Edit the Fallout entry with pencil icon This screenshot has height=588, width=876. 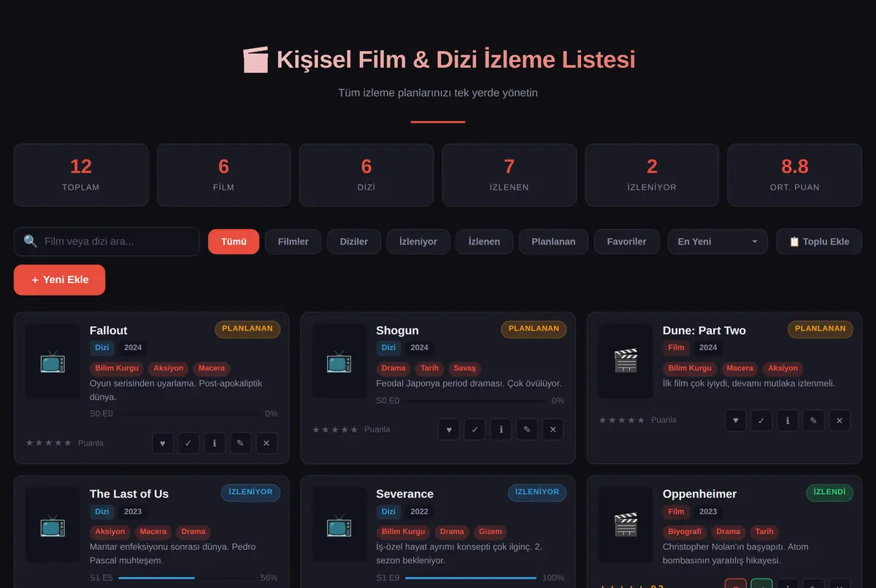[x=240, y=443]
